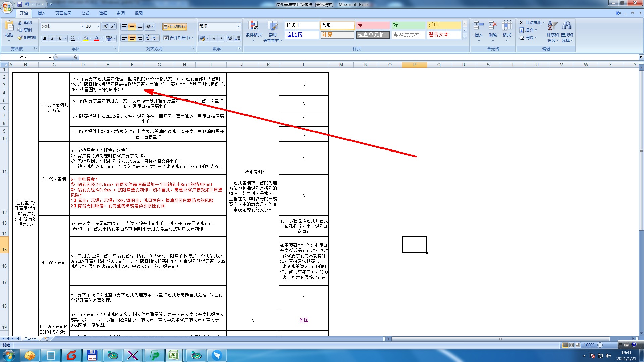Open the 页面布局 ribbon tab
This screenshot has width=644, height=362.
click(63, 13)
